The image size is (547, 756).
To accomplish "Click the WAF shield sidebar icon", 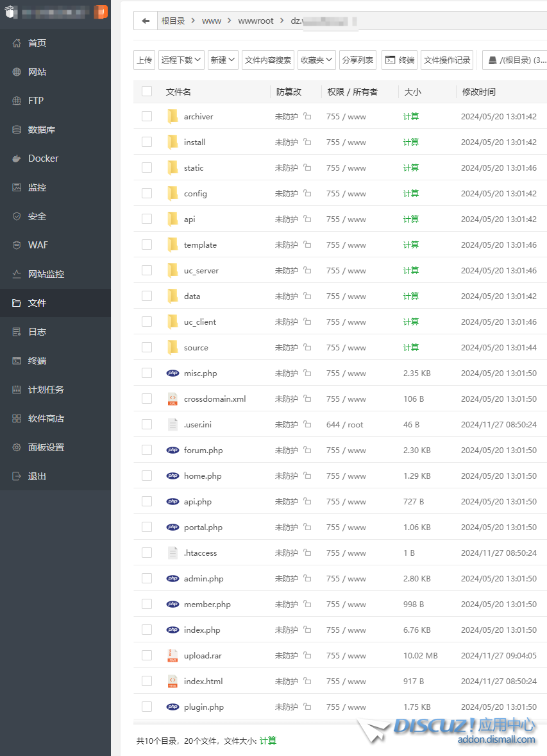I will [x=17, y=245].
